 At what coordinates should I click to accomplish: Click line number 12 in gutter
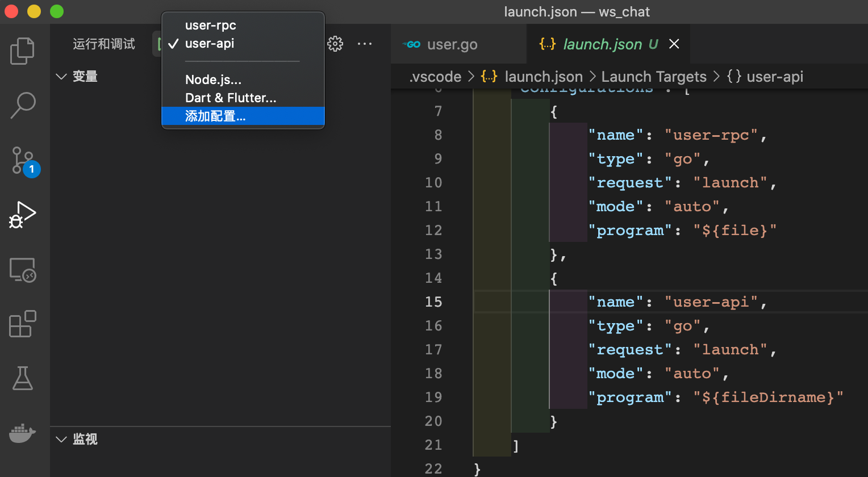tap(433, 230)
